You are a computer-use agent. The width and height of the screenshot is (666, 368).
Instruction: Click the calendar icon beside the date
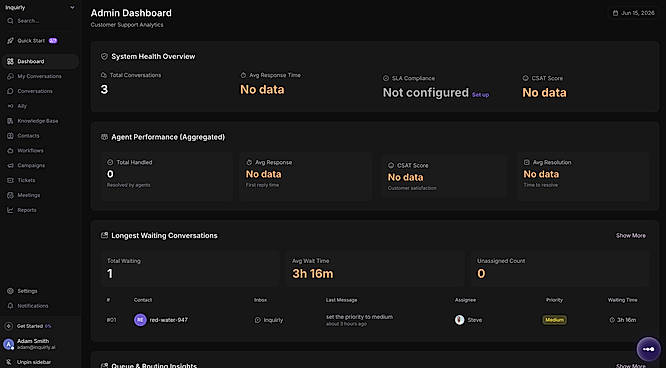click(x=615, y=13)
